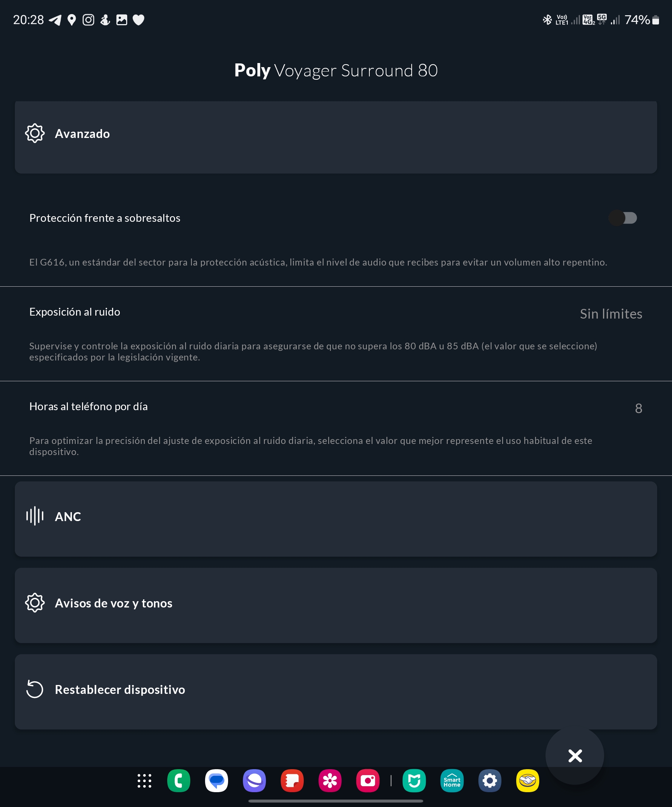Dismiss with the round X button
The width and height of the screenshot is (672, 807).
point(575,756)
